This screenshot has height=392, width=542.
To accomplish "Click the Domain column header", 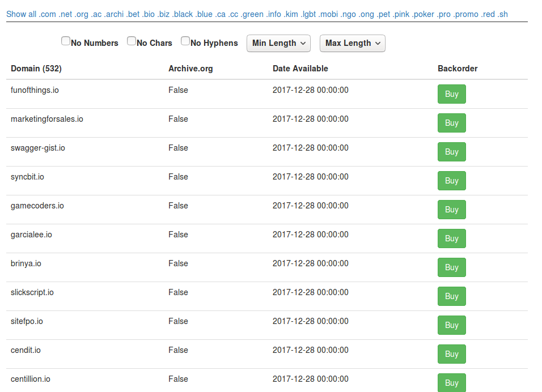I will click(x=36, y=68).
